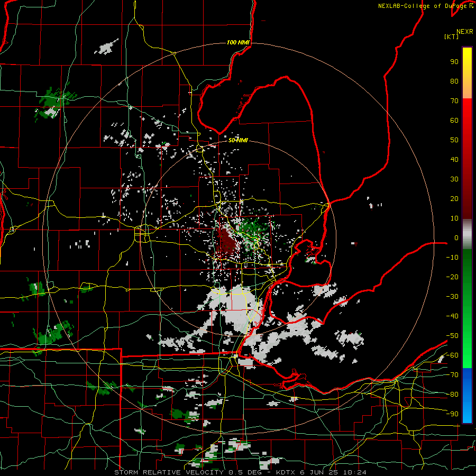This screenshot has width=476, height=476.
Task: Click the -30 scale value
Action: pos(452,297)
